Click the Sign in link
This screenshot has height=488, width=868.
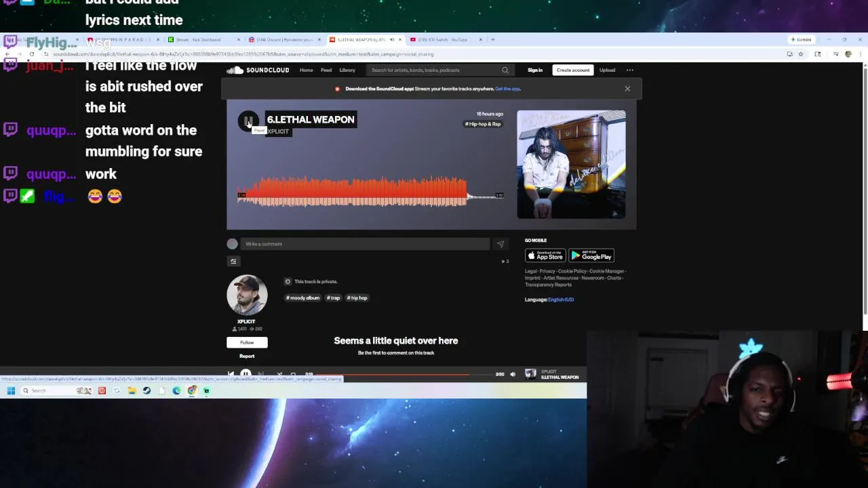pyautogui.click(x=535, y=70)
